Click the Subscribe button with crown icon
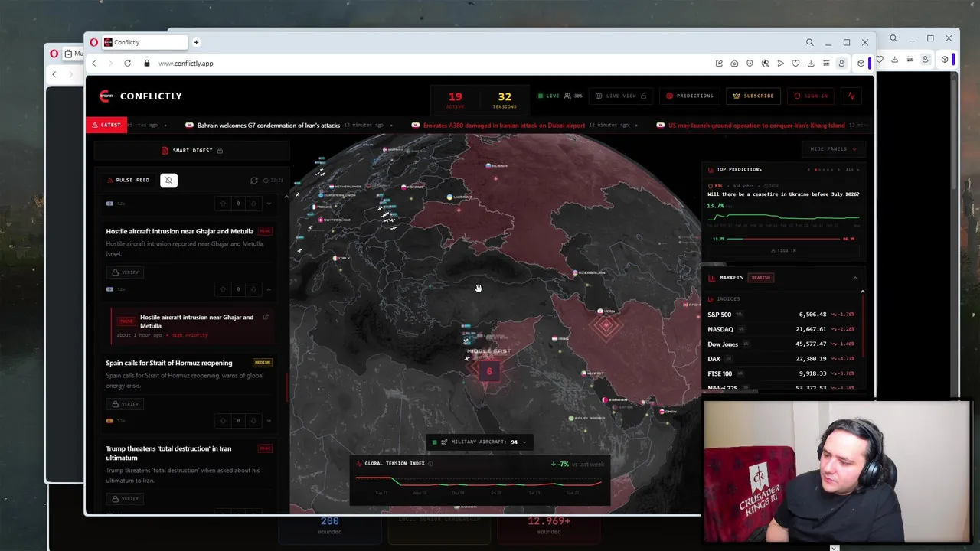The height and width of the screenshot is (551, 980). click(753, 96)
